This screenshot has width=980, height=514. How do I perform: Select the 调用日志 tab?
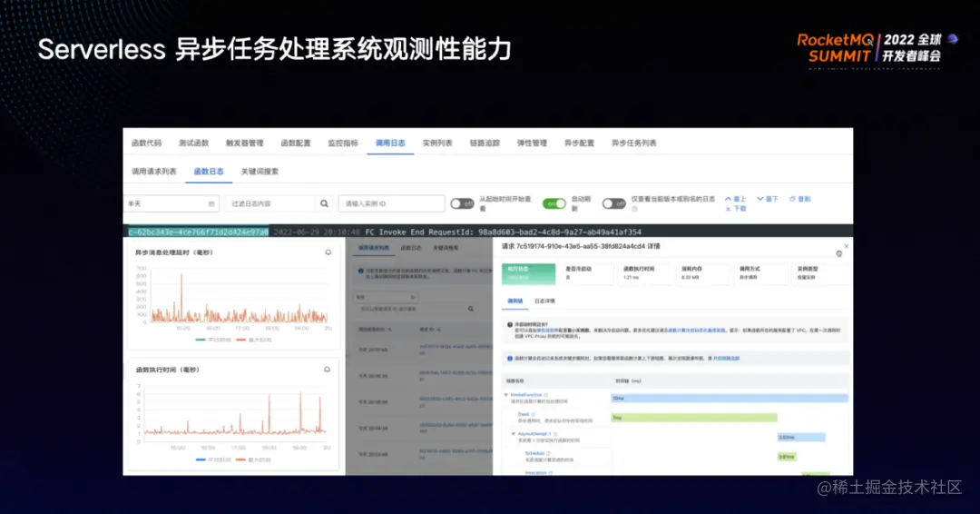point(390,143)
